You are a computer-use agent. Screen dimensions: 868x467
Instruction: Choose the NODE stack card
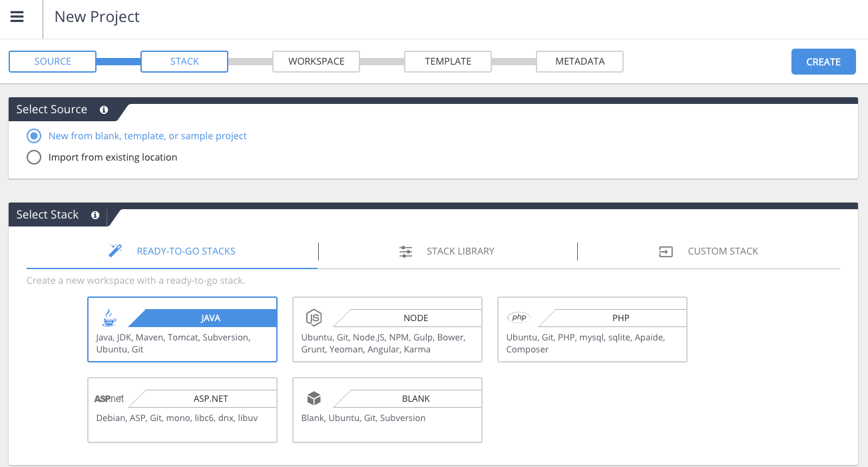[387, 329]
